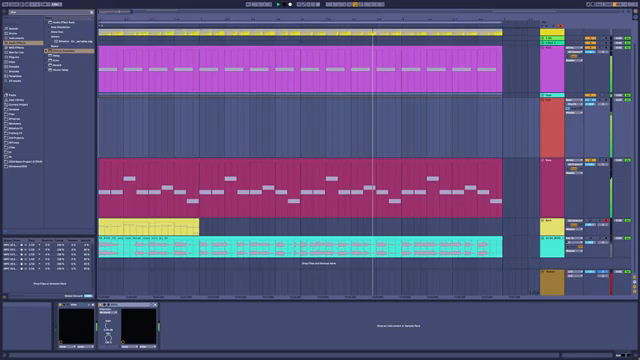The height and width of the screenshot is (360, 640).
Task: Select Reverb in the browser list
Action: click(x=57, y=65)
